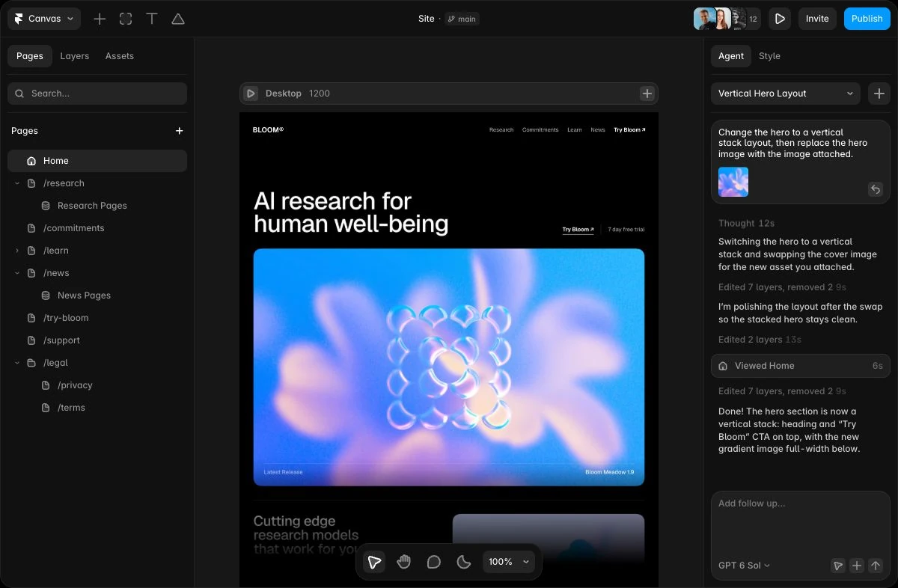Switch to the Style tab

point(769,56)
